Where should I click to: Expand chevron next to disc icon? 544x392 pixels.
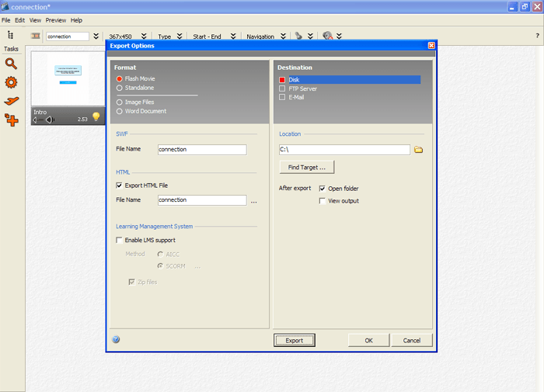(339, 36)
